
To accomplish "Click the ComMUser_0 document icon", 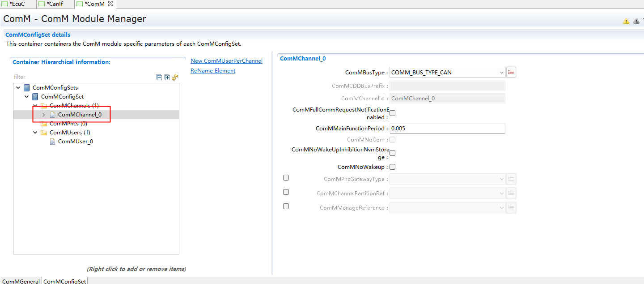I will tap(53, 142).
